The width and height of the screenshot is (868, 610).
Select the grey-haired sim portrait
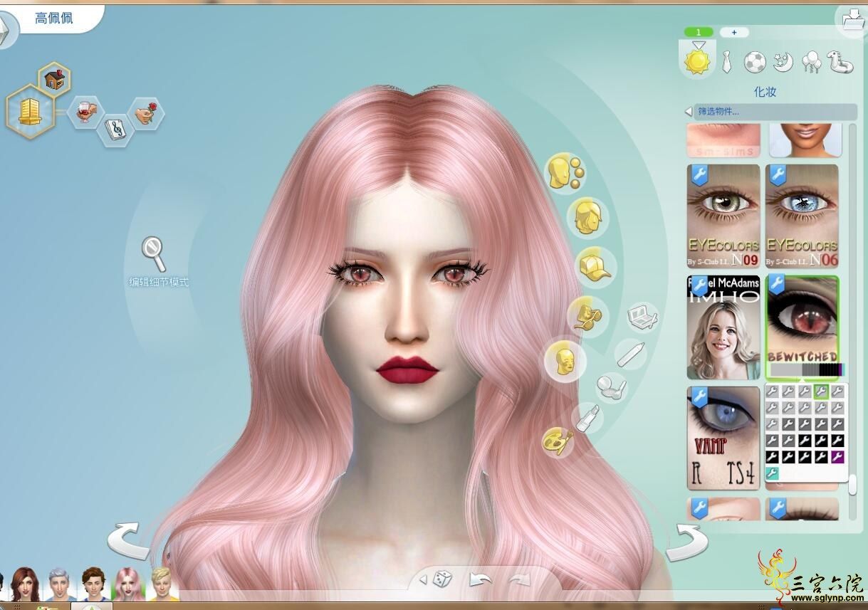coord(58,584)
